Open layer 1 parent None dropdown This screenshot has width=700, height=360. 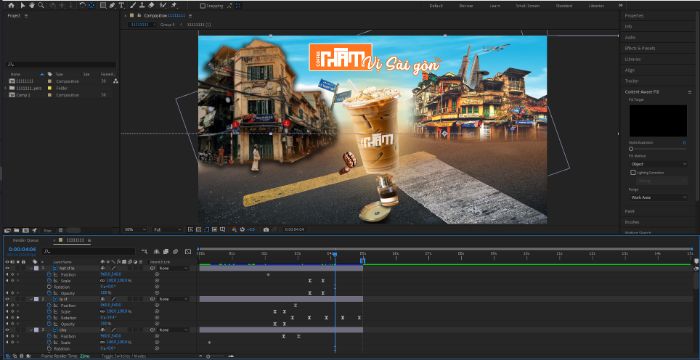coord(174,268)
